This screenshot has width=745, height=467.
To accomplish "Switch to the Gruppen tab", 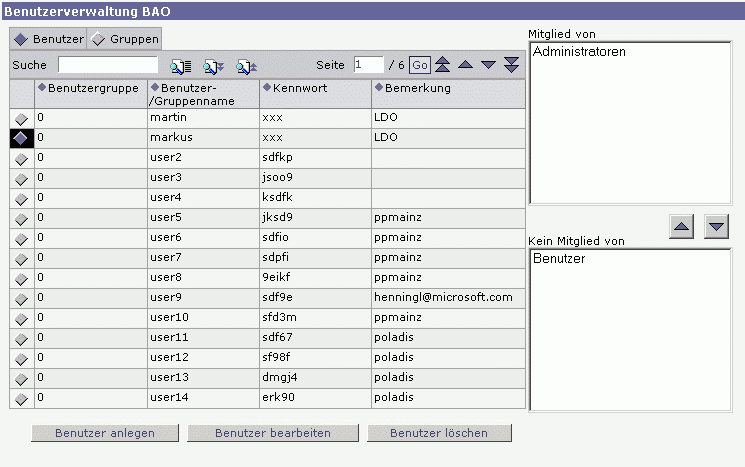I will click(x=125, y=38).
